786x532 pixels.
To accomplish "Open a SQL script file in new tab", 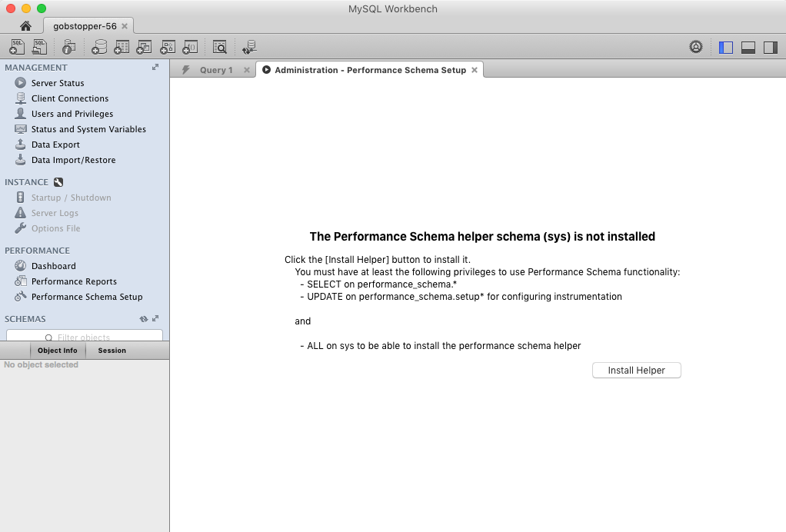I will click(39, 46).
